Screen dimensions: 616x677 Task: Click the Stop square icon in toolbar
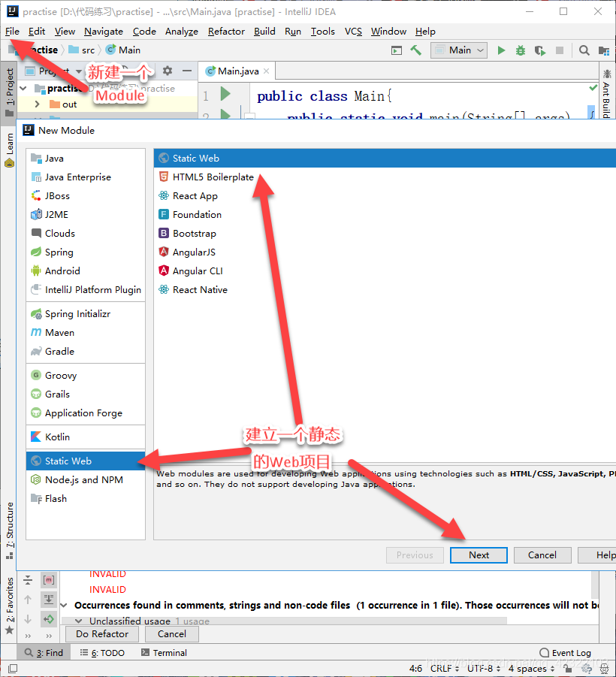pos(560,50)
